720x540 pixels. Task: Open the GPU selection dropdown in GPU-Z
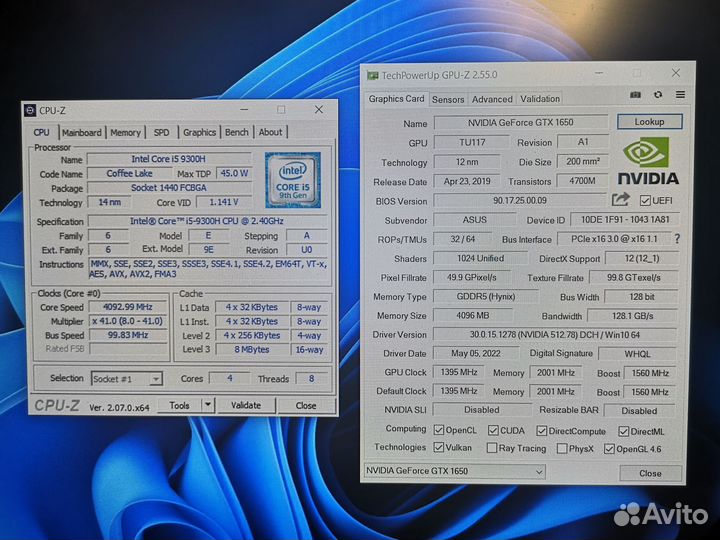click(455, 471)
